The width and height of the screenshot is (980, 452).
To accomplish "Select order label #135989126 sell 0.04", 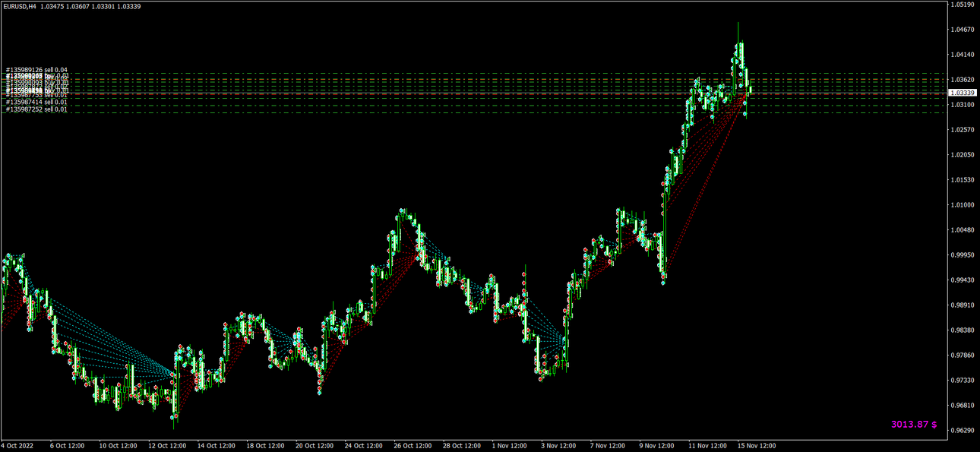I will pos(36,70).
